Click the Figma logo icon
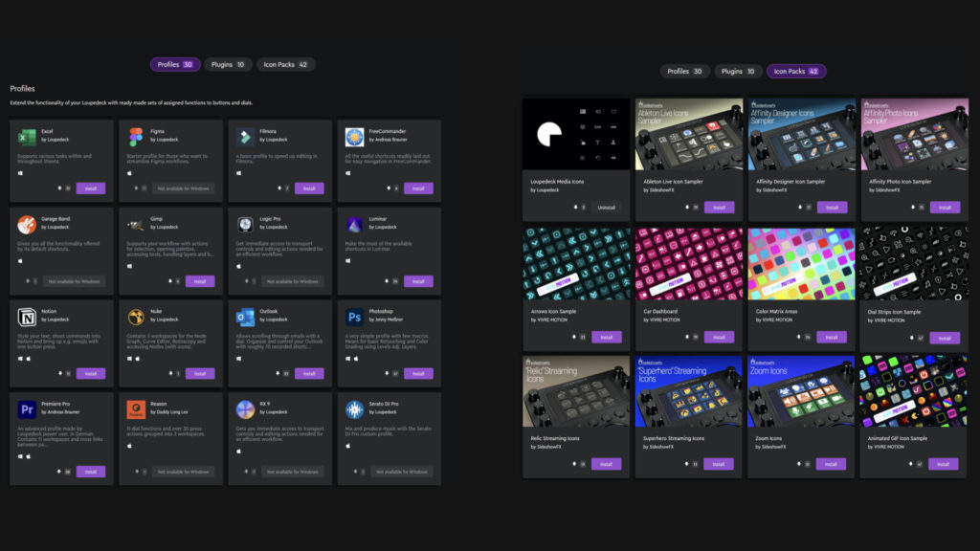980x551 pixels. (136, 137)
